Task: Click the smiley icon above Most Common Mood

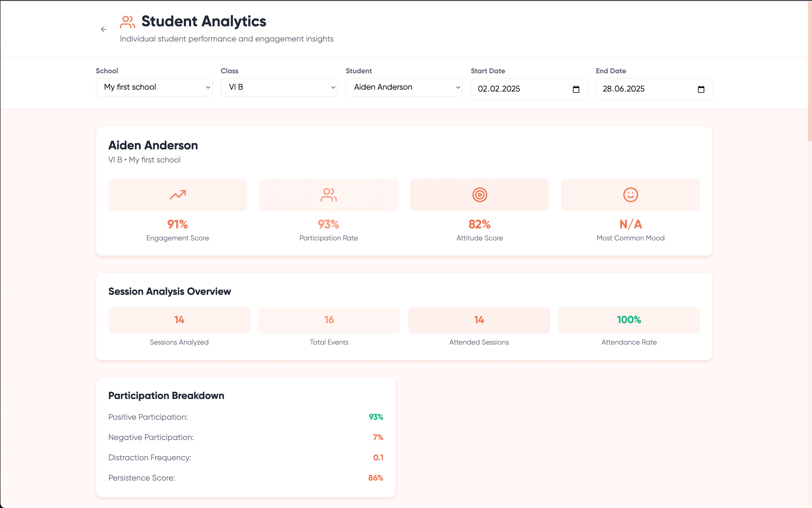Action: tap(630, 195)
